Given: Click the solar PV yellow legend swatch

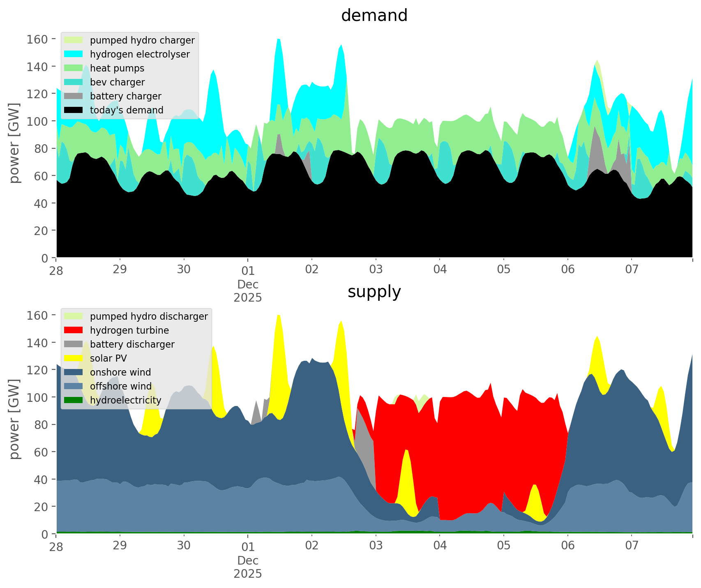Looking at the screenshot, I should tap(73, 358).
